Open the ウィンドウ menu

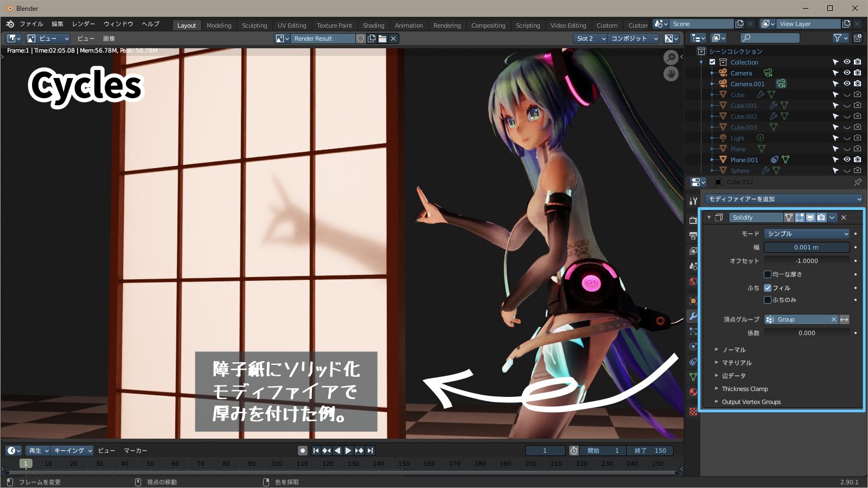tap(118, 24)
